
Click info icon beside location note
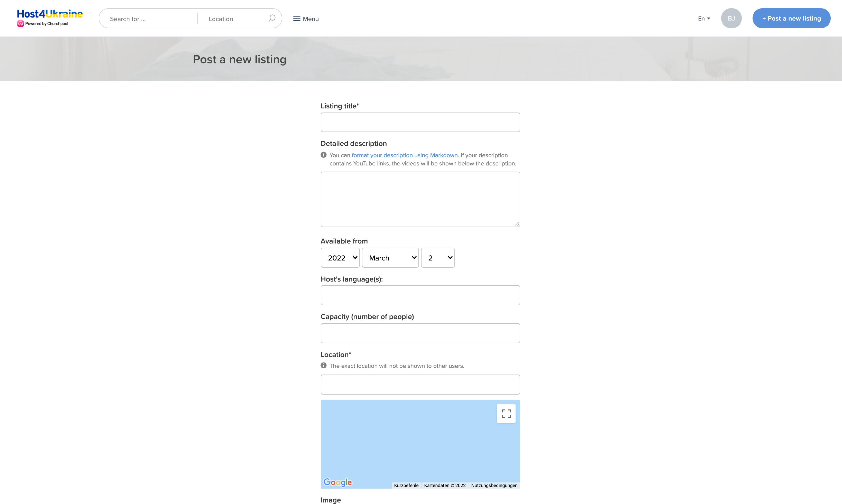pos(324,366)
